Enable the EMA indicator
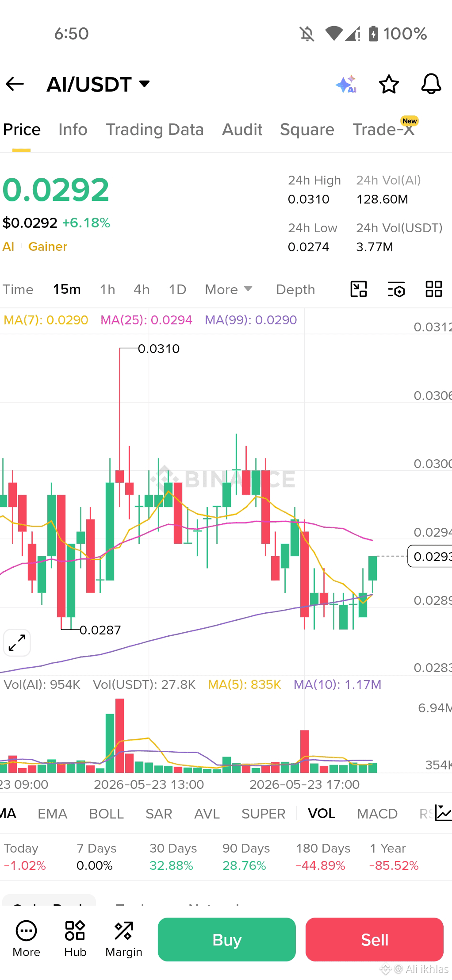Viewport: 452px width, 980px height. (53, 813)
